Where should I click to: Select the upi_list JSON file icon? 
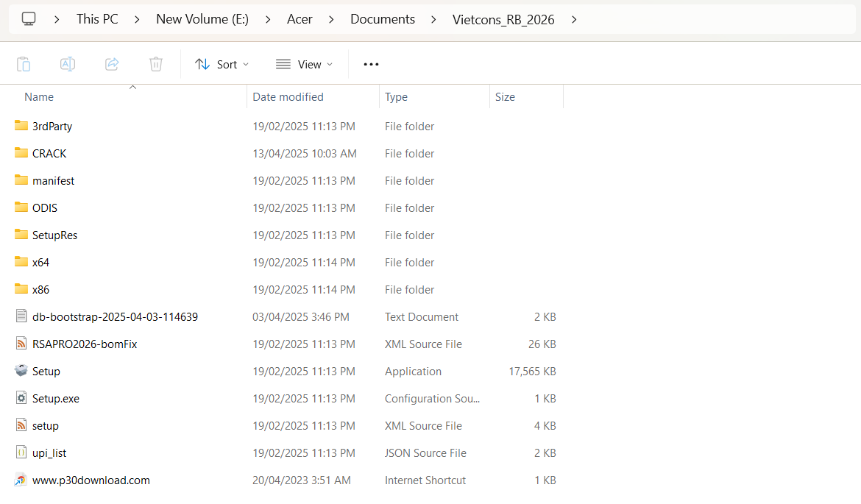tap(21, 452)
